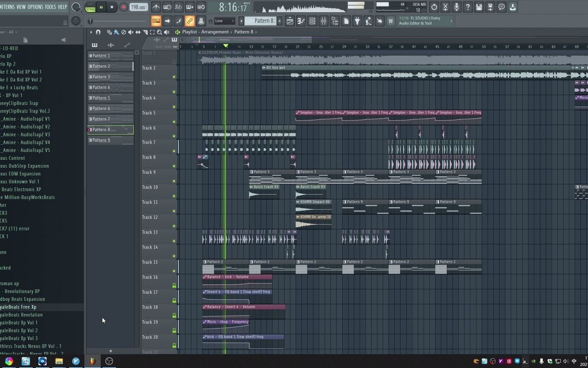Select the Playlist zoom magnifier tool
Image resolution: width=588 pixels, height=368 pixels.
click(159, 32)
